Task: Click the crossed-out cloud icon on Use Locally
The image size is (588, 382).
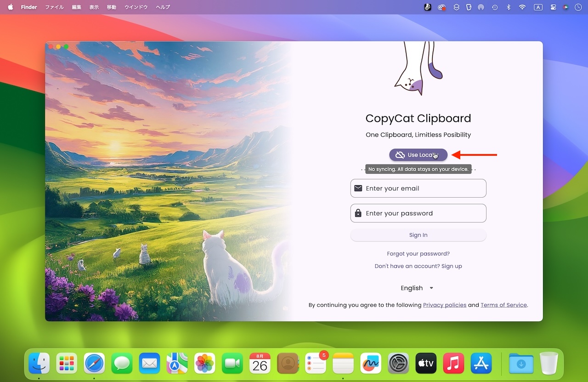Action: (400, 155)
